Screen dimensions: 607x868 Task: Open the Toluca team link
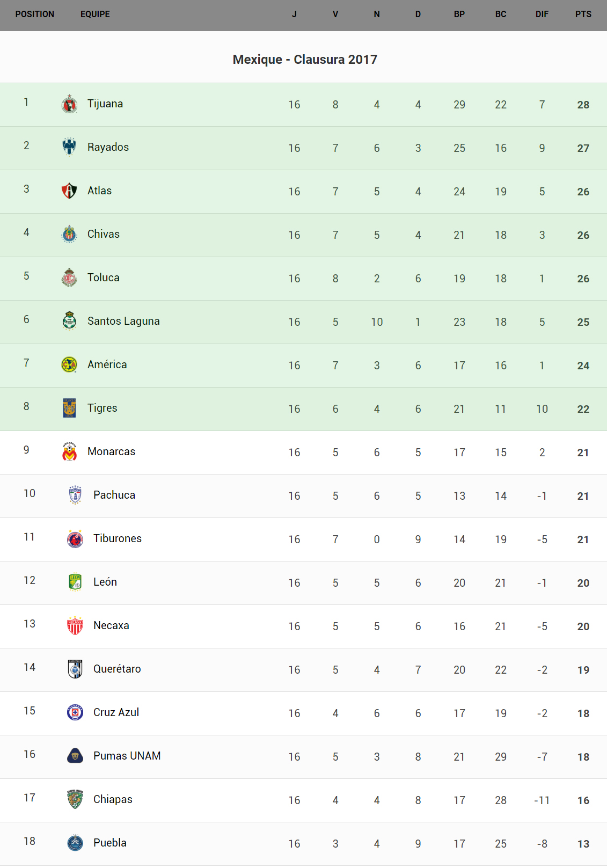[x=104, y=278]
